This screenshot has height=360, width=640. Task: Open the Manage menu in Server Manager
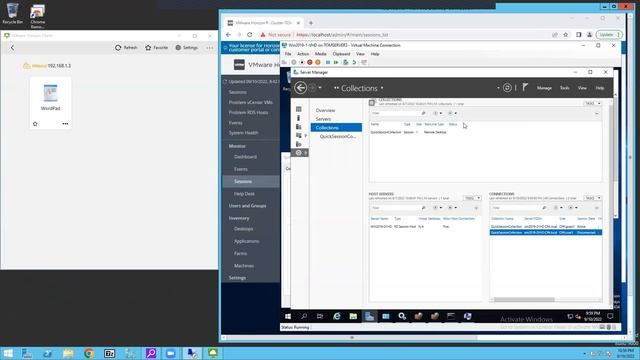click(x=544, y=88)
